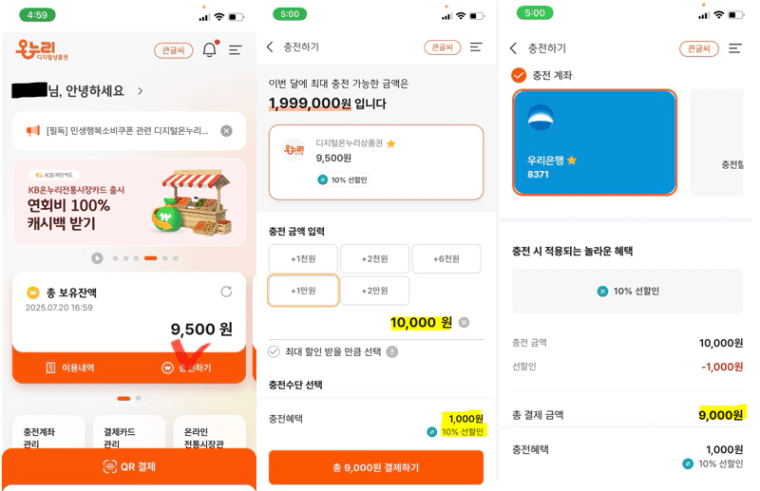The width and height of the screenshot is (760, 491).
Task: Open 충전계좌 관리 menu tile
Action: pyautogui.click(x=48, y=432)
